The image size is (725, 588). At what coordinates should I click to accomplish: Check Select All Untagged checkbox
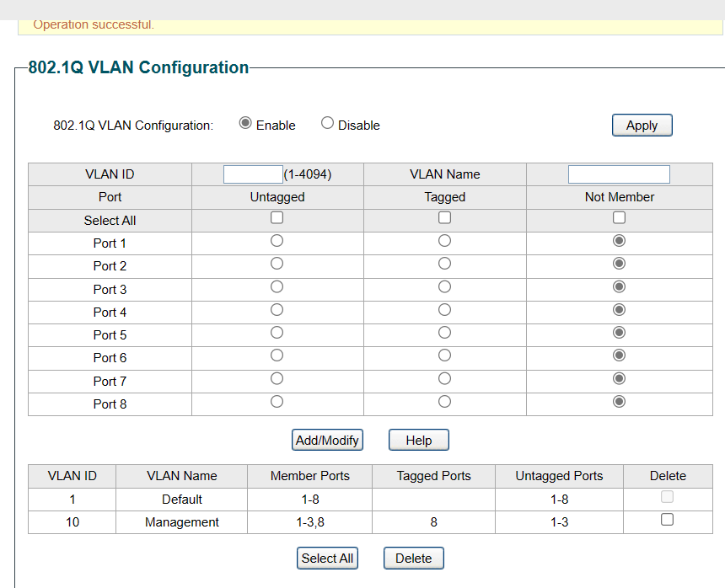(x=277, y=217)
